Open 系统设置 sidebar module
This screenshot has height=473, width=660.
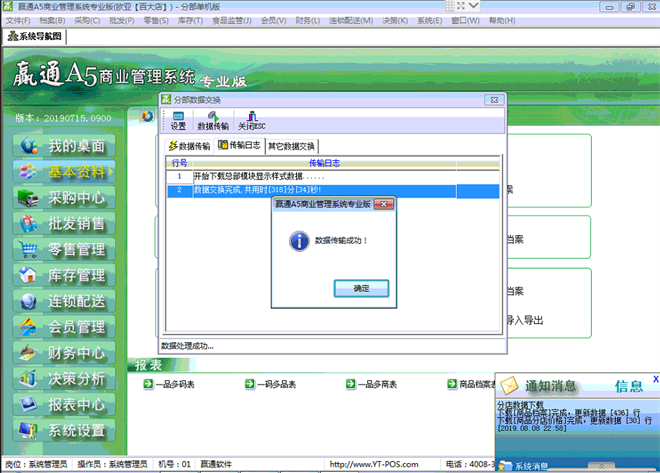pyautogui.click(x=64, y=430)
